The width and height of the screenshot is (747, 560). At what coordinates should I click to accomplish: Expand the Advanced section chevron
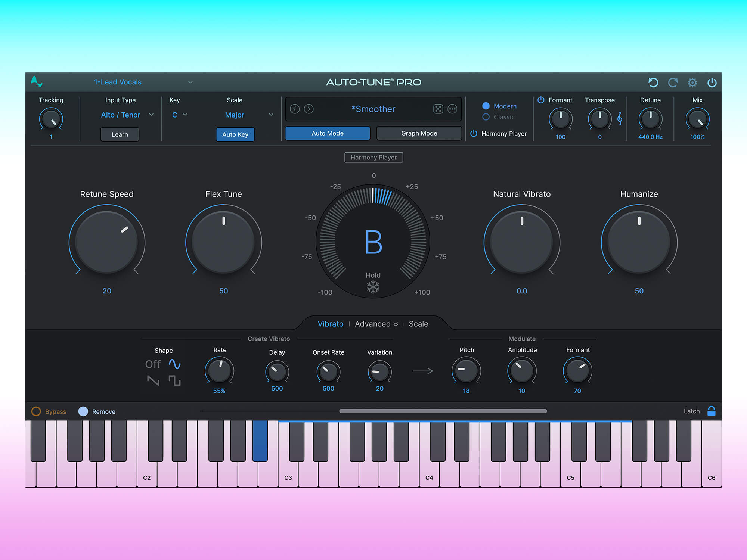[x=396, y=324]
